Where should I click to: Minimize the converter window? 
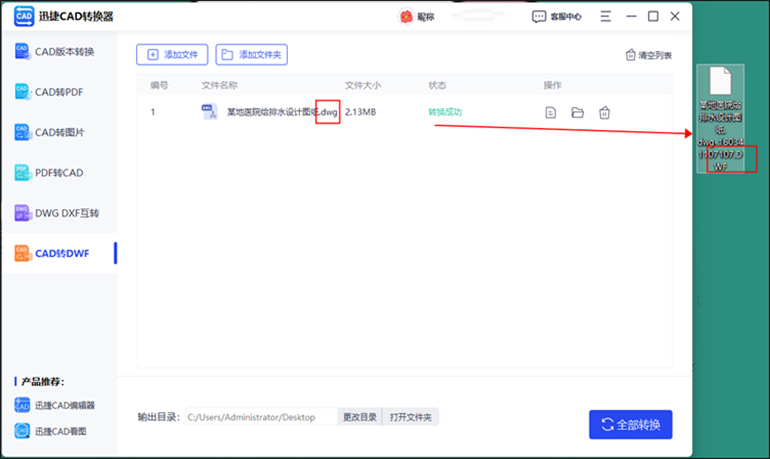coord(631,16)
